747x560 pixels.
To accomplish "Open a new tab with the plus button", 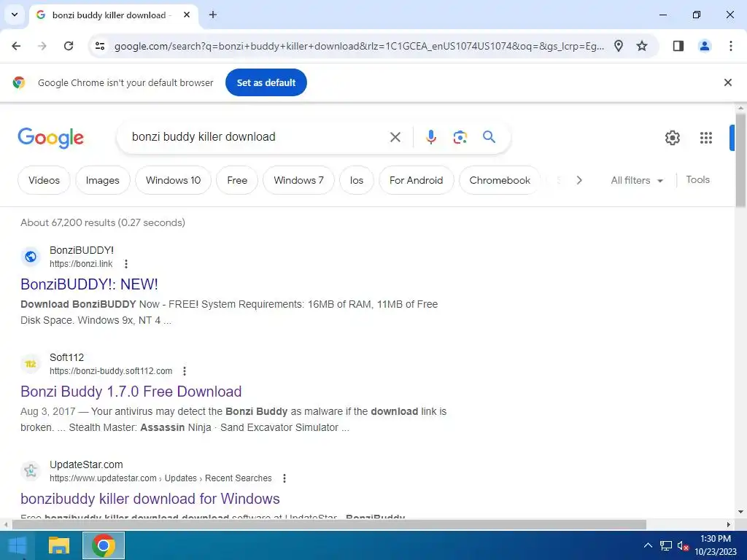I will pyautogui.click(x=213, y=15).
